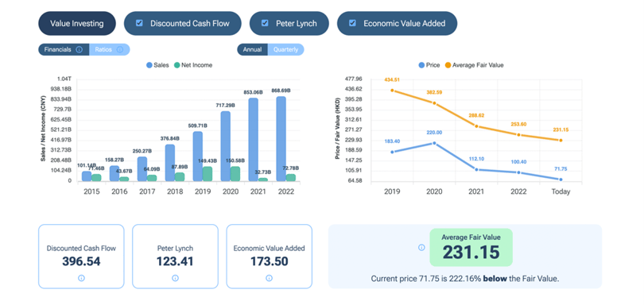Click the 2015 x-axis label
This screenshot has width=644, height=305.
point(91,191)
